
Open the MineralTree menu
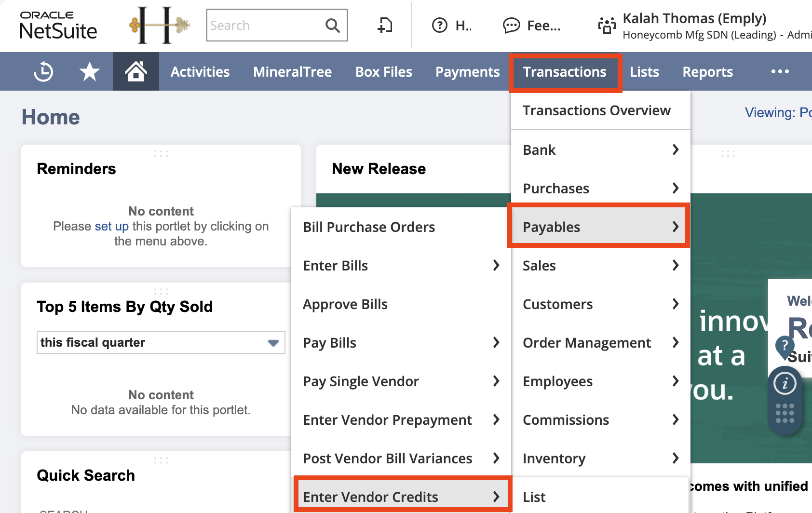[x=293, y=71]
